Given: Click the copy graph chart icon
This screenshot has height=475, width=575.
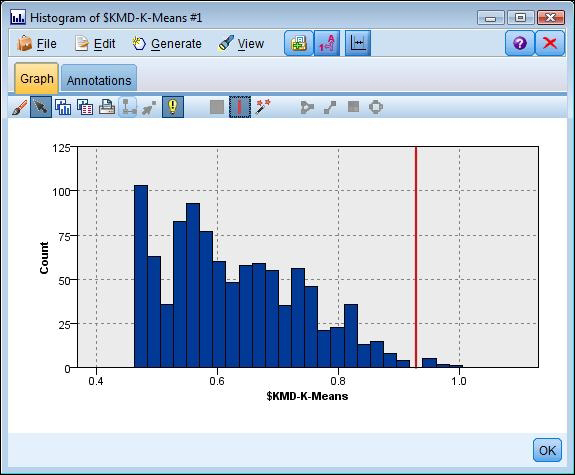Looking at the screenshot, I should click(63, 107).
